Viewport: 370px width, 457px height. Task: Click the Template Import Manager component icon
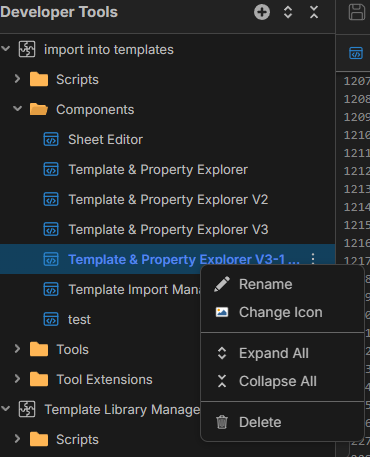pos(51,289)
